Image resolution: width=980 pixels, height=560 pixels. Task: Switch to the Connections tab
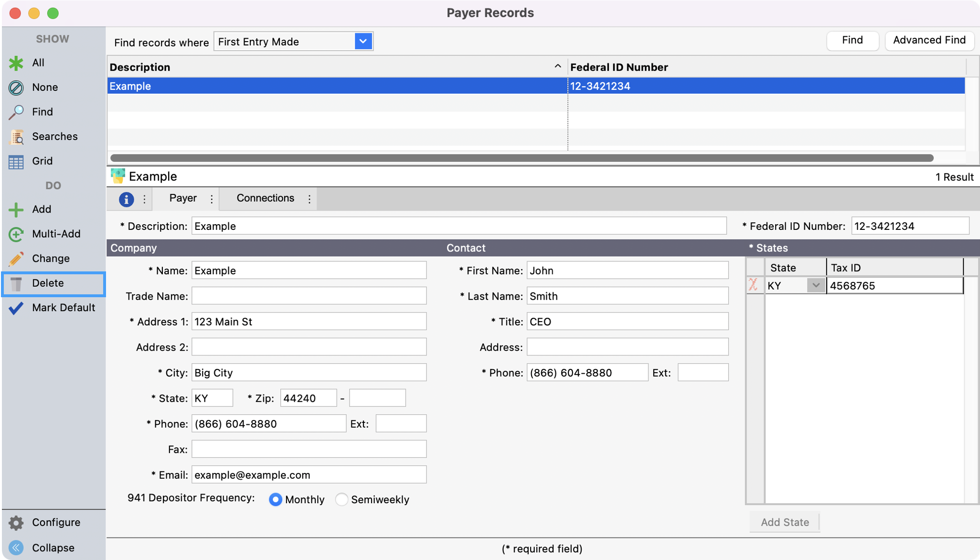coord(265,198)
